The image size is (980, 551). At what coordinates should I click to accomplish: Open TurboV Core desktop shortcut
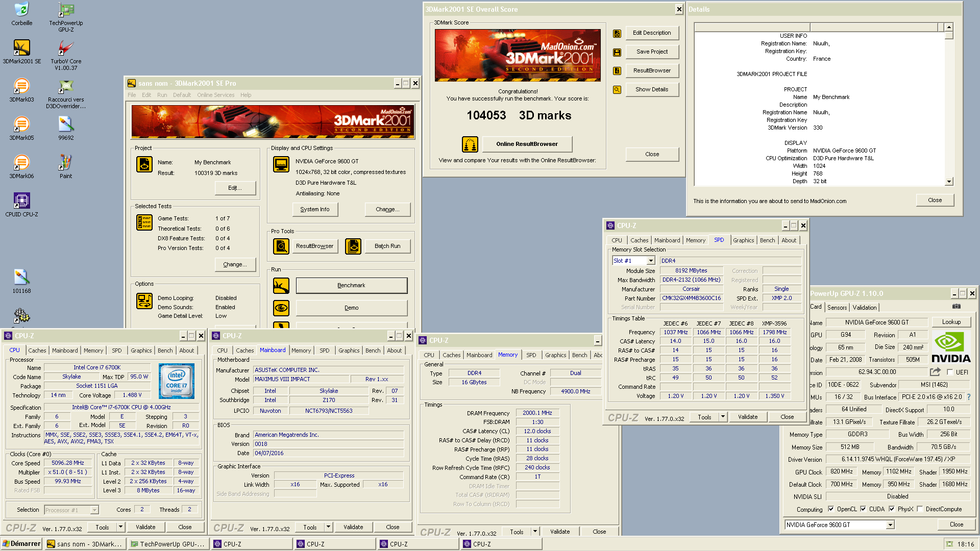(66, 55)
